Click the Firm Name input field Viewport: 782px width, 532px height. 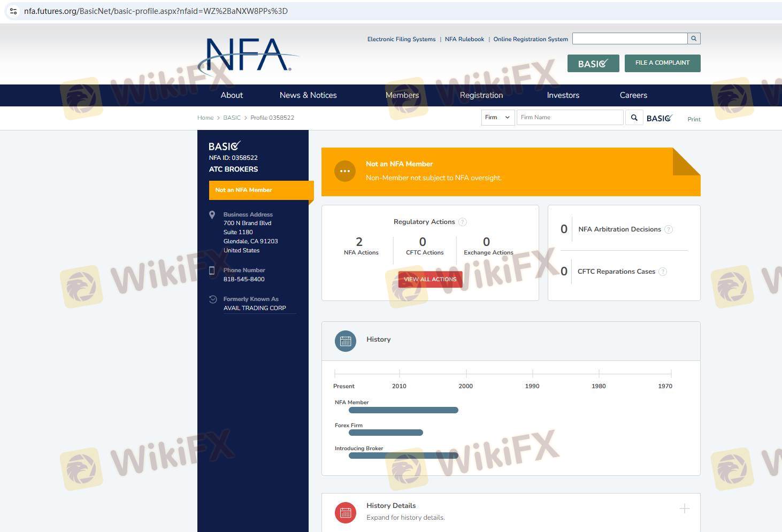click(570, 118)
